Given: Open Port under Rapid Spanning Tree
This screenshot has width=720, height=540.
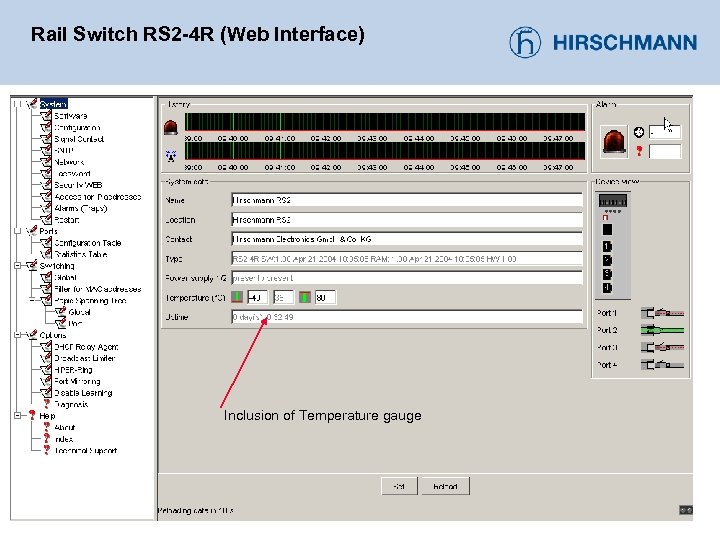Looking at the screenshot, I should pyautogui.click(x=75, y=323).
